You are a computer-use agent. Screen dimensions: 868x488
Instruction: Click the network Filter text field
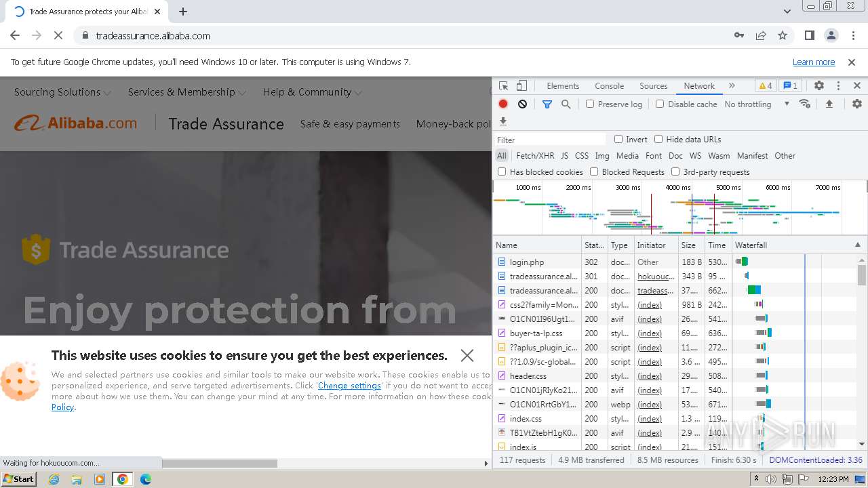(x=550, y=140)
